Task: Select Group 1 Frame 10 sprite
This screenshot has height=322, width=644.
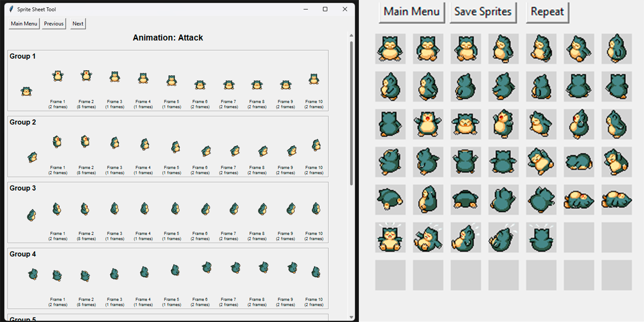Action: 314,79
